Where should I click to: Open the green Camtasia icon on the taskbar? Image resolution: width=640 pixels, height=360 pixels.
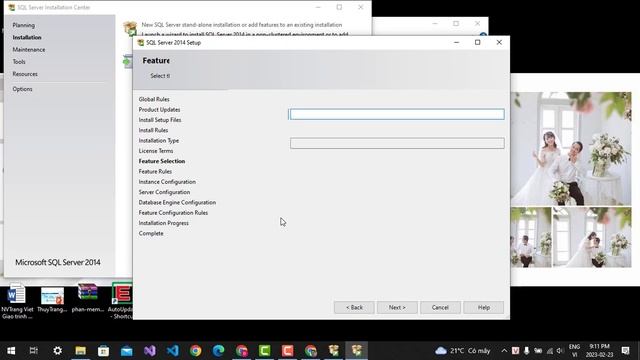[x=264, y=351]
